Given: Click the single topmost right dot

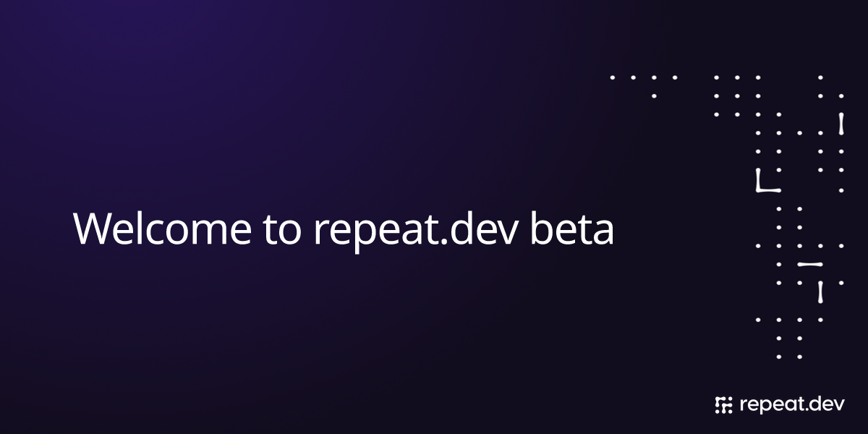Looking at the screenshot, I should coord(820,77).
